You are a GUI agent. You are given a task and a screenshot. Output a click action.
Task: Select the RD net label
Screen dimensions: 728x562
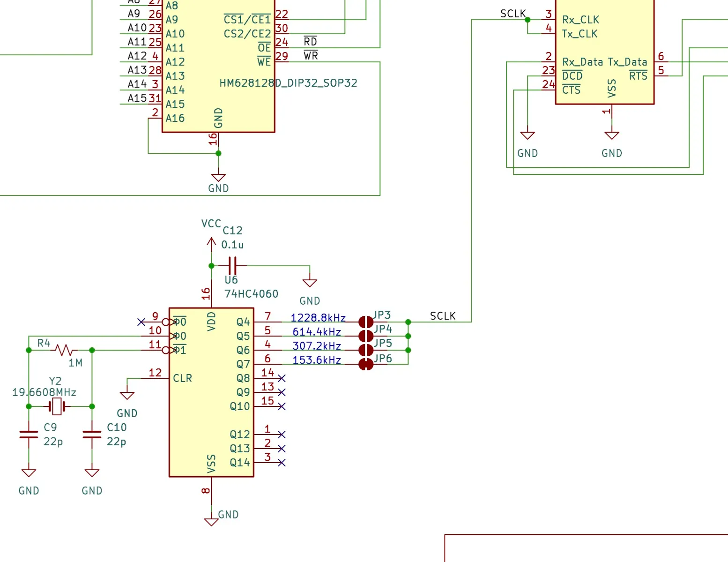click(311, 41)
